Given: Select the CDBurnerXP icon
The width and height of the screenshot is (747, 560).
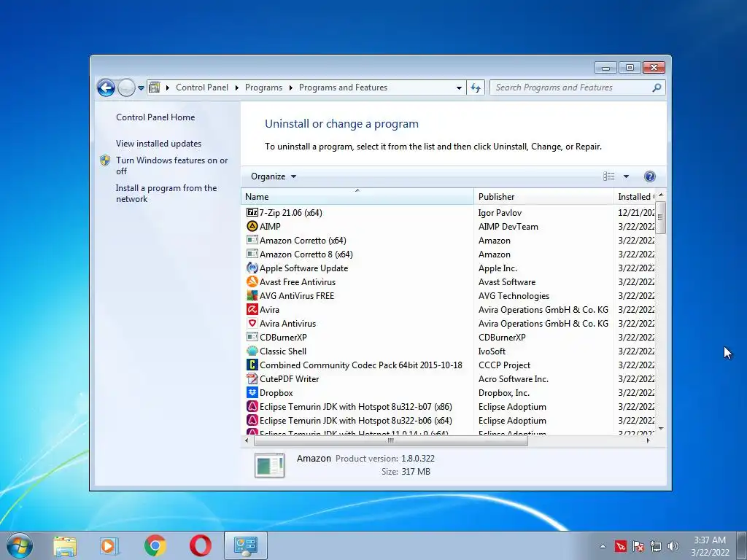Looking at the screenshot, I should 252,337.
